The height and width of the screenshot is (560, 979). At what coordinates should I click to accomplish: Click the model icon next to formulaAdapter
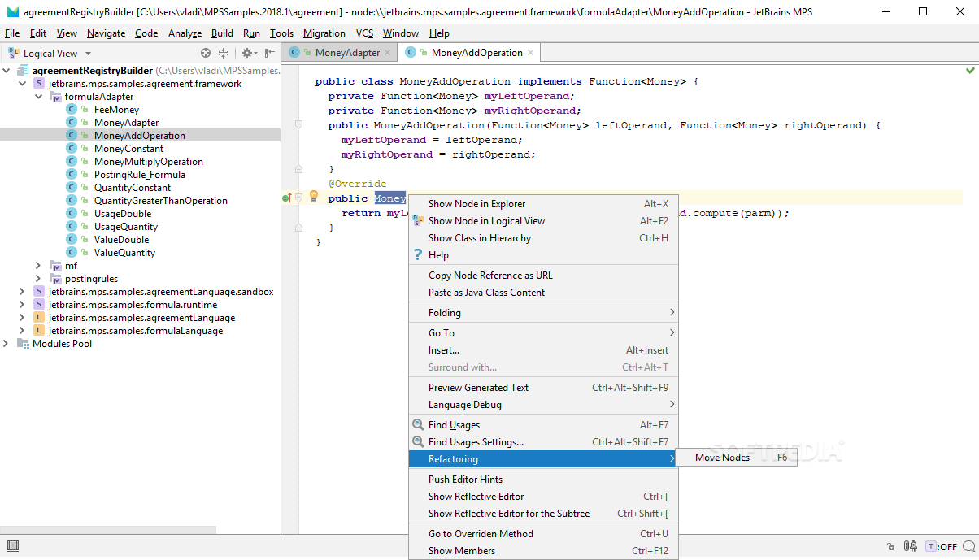coord(55,97)
